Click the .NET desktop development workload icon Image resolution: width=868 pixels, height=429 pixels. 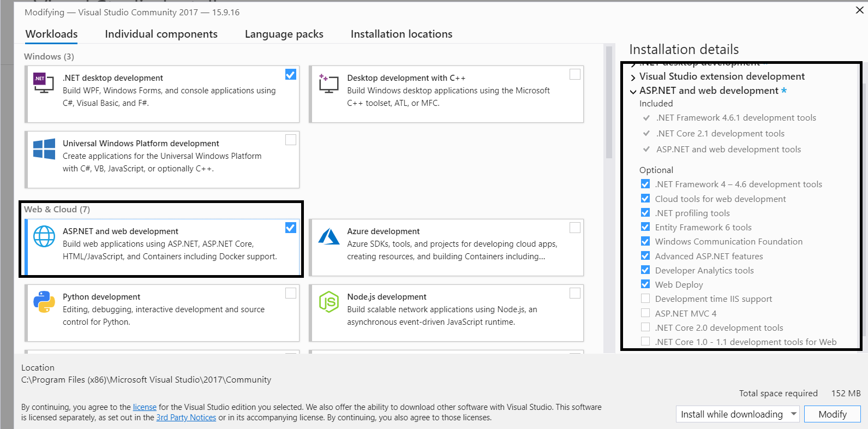coord(44,82)
